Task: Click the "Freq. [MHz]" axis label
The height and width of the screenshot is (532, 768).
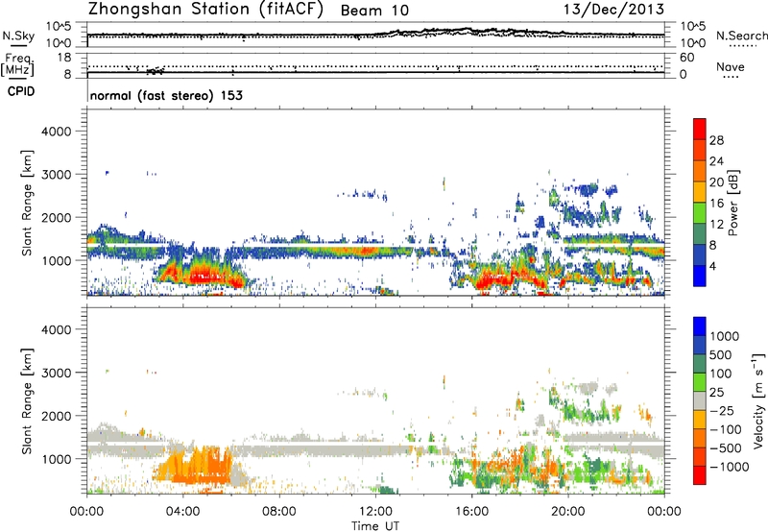Action: [17, 64]
